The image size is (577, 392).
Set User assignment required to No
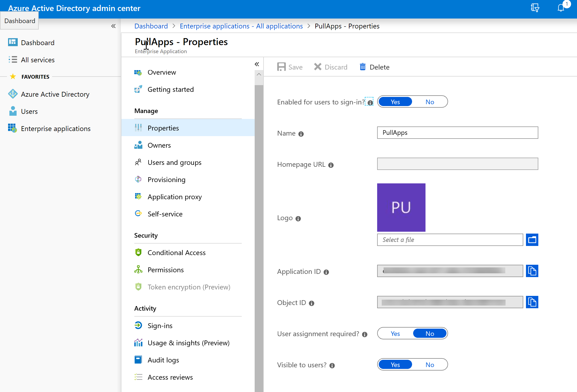(x=430, y=333)
